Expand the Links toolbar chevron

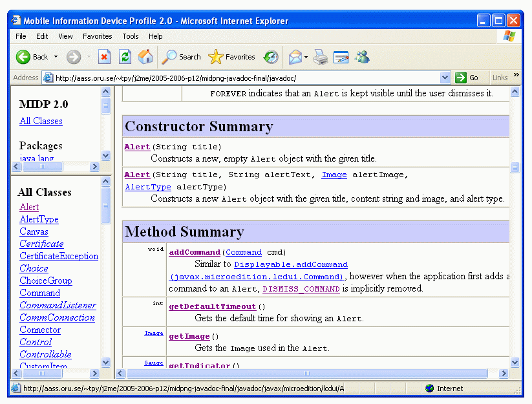pos(516,75)
